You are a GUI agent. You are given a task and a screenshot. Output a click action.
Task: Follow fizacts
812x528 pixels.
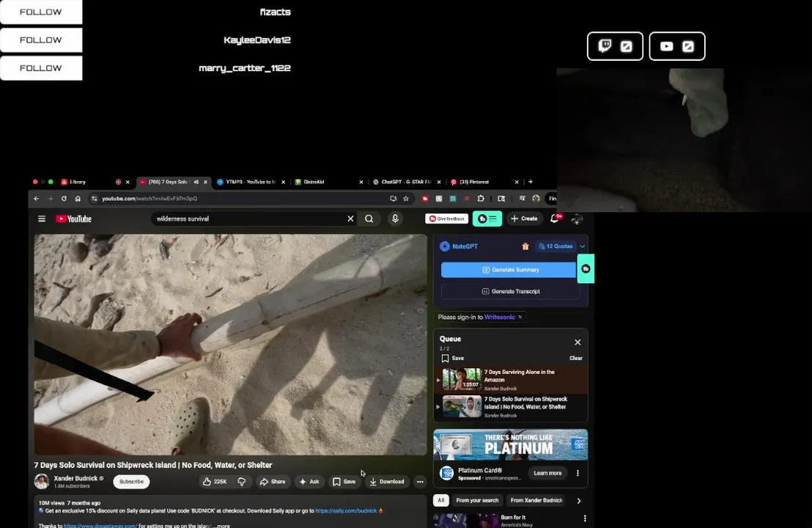point(41,12)
